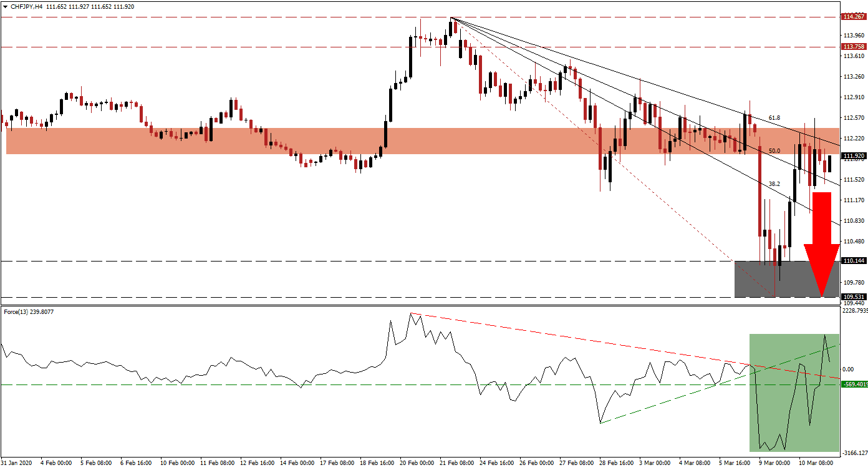Click the CHFJPY,H4 chart title text

(x=27, y=6)
